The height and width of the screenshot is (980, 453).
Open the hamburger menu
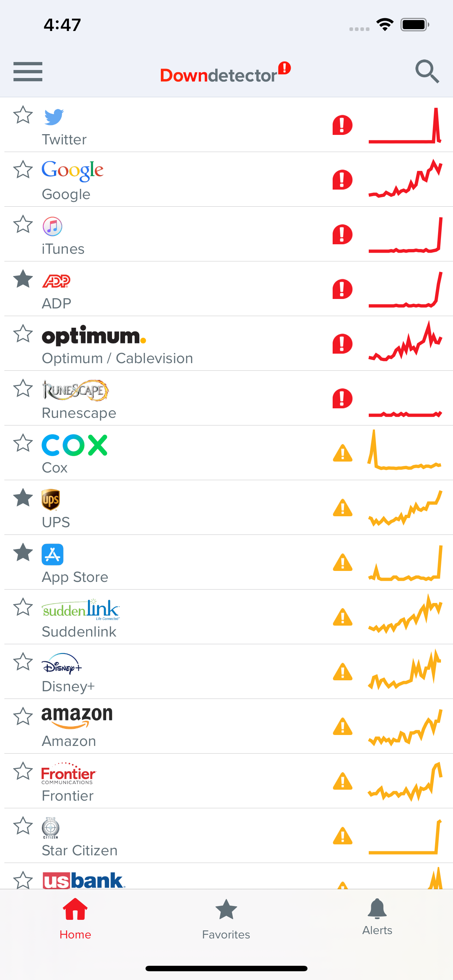(x=28, y=71)
